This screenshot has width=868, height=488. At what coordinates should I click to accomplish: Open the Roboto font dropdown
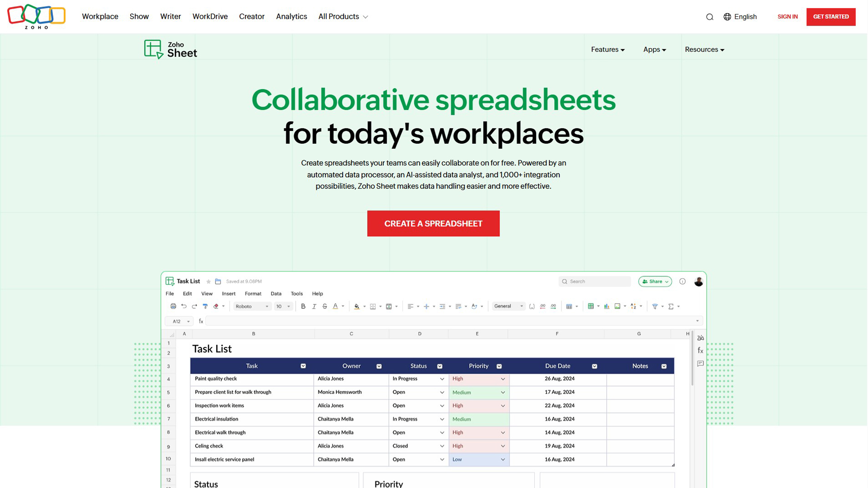coord(252,306)
